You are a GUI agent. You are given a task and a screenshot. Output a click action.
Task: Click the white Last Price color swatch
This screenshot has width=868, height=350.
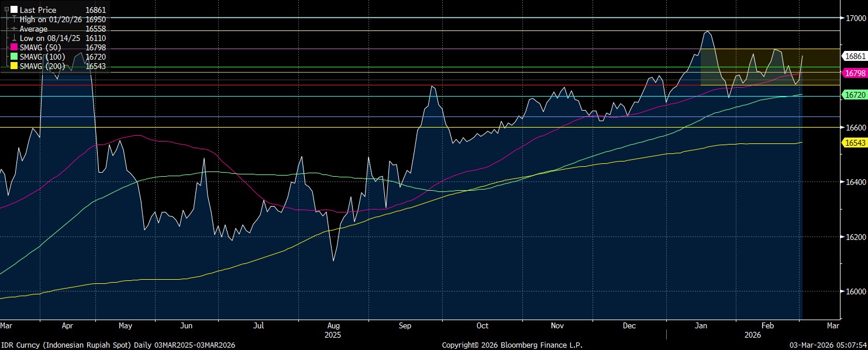click(x=14, y=10)
